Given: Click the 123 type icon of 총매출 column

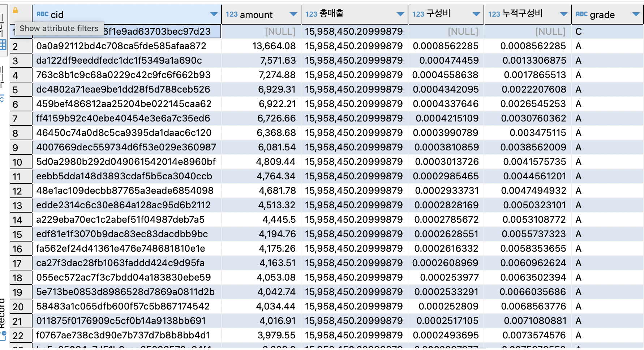Looking at the screenshot, I should 311,14.
